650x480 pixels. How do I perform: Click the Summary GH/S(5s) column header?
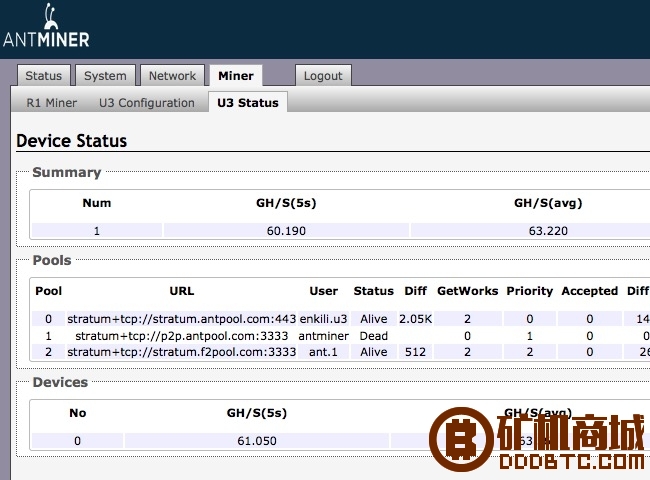click(286, 203)
